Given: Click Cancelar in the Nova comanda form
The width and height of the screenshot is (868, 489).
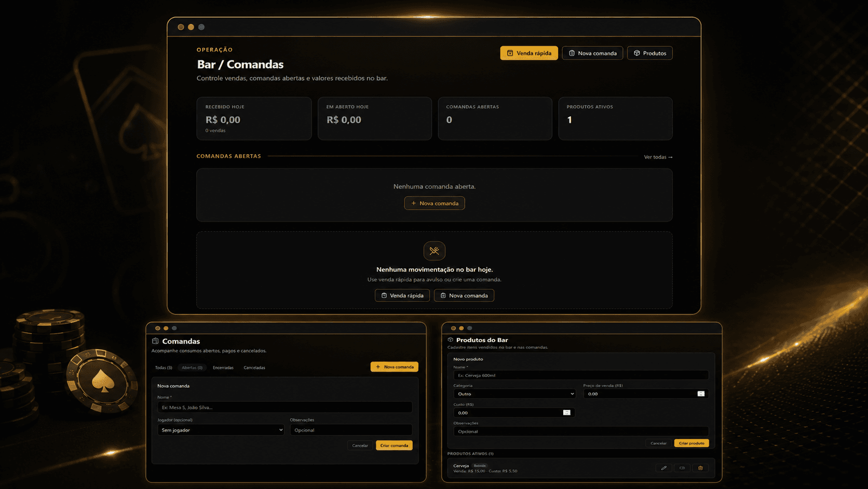Looking at the screenshot, I should click(360, 445).
